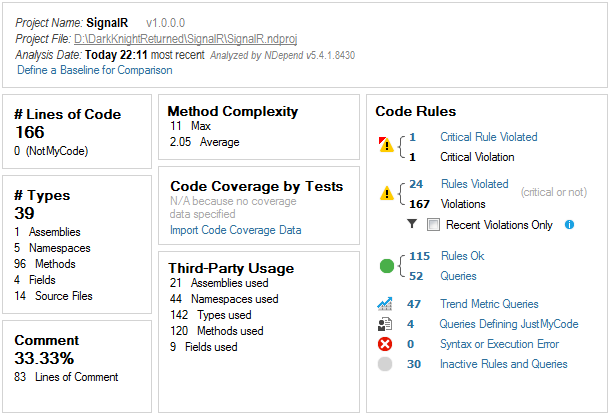Click the green Rules Ok circle icon
The height and width of the screenshot is (415, 612).
tap(387, 266)
